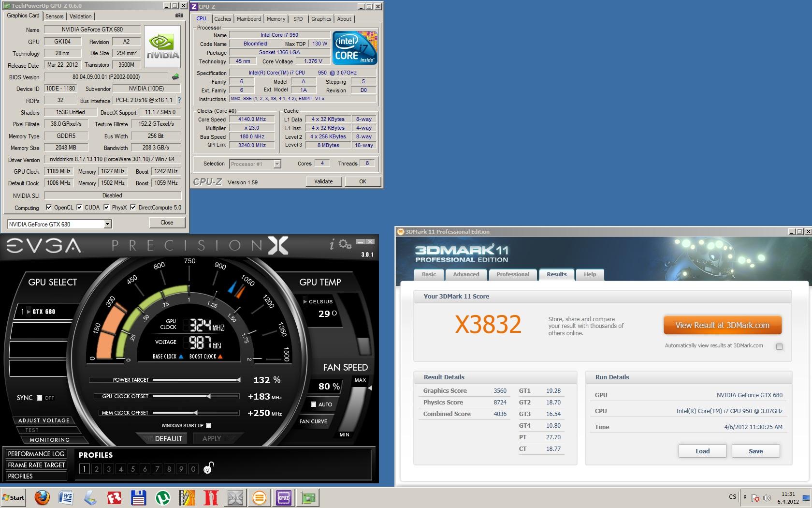Image resolution: width=812 pixels, height=508 pixels.
Task: Click the NVIDIA logo in GPU-Z
Action: (x=162, y=46)
